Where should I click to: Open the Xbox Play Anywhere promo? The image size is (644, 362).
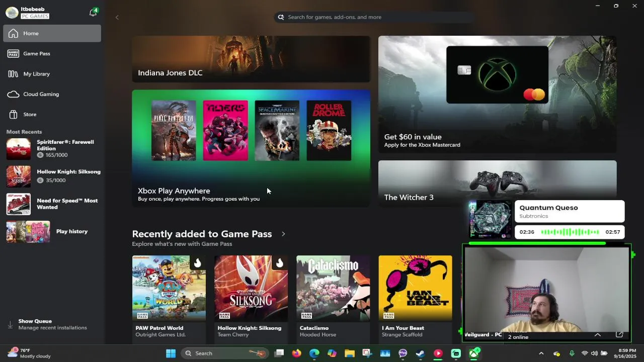[x=251, y=148]
